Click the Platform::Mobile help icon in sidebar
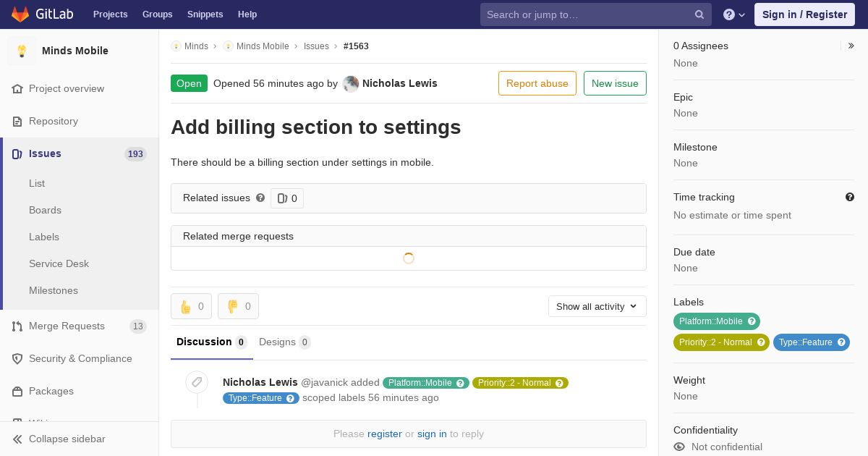Screen dimensions: 868x456 click(x=752, y=321)
